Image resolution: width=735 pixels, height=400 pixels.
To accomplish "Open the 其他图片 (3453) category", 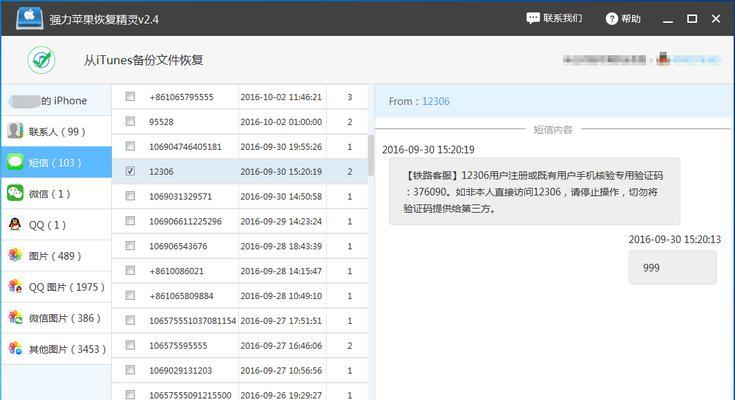I will [x=56, y=349].
